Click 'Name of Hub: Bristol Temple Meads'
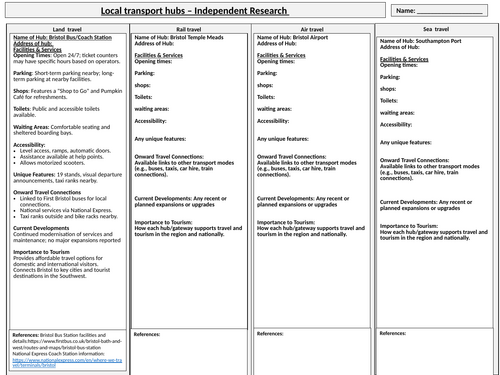This screenshot has height=375, width=500. pos(179,37)
